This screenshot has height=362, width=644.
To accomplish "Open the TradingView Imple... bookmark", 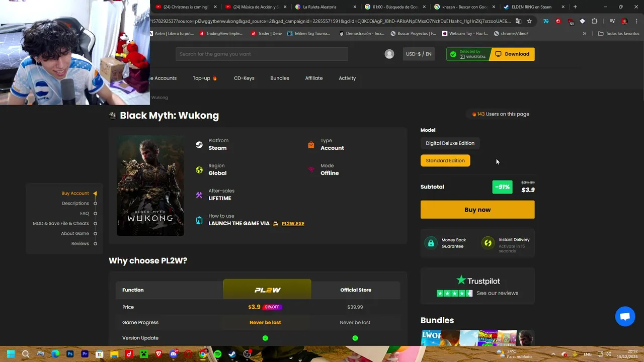I will [221, 34].
